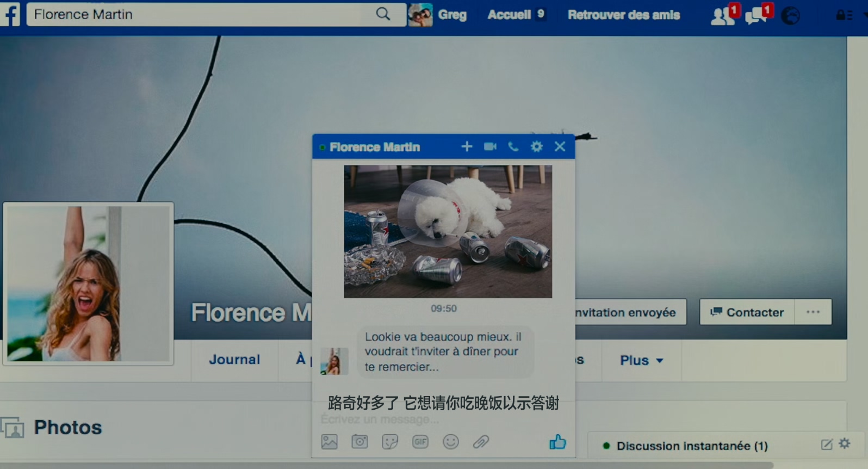The height and width of the screenshot is (469, 868).
Task: Start video call in Florence Martin chat
Action: pos(490,146)
